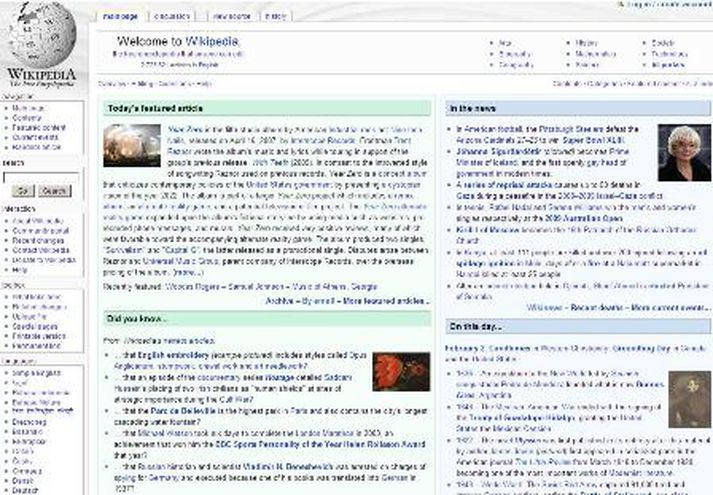Screen dimensions: 713x495
Task: Open the English embroidery image
Action: (401, 371)
